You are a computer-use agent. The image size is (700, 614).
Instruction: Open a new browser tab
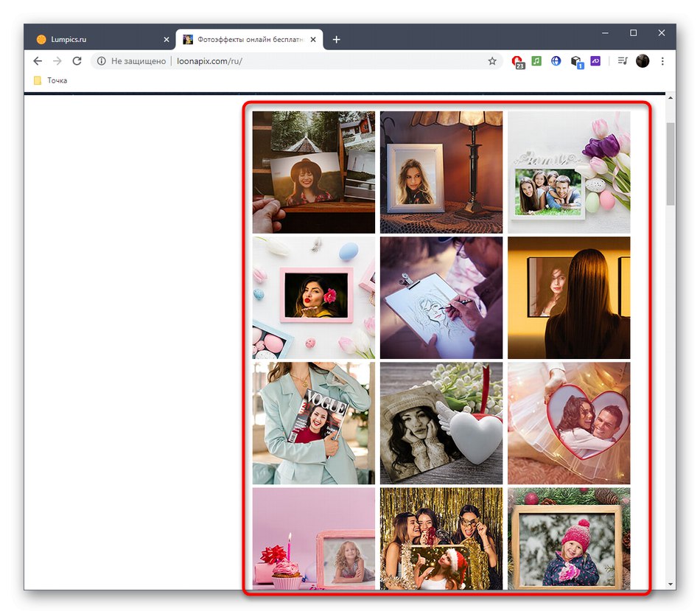tap(337, 40)
